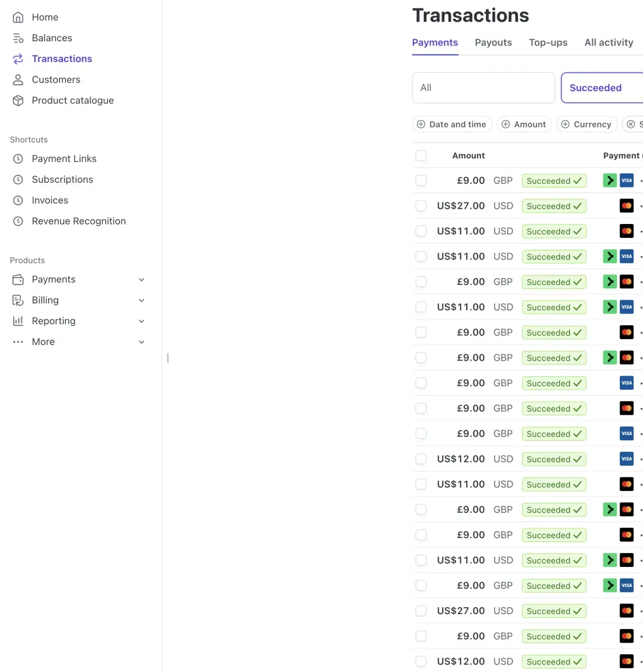Click the Balances sidebar icon
This screenshot has width=643, height=672.
(18, 38)
